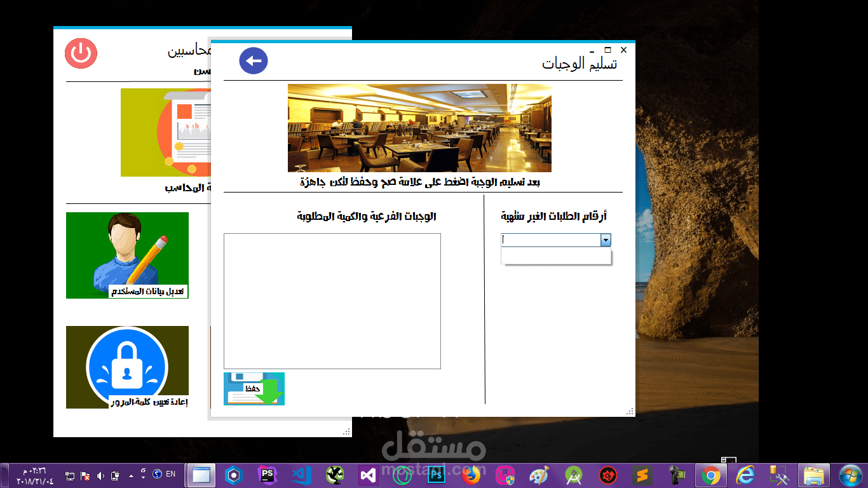This screenshot has width=868, height=488.
Task: Click the red power logout button
Action: [81, 53]
